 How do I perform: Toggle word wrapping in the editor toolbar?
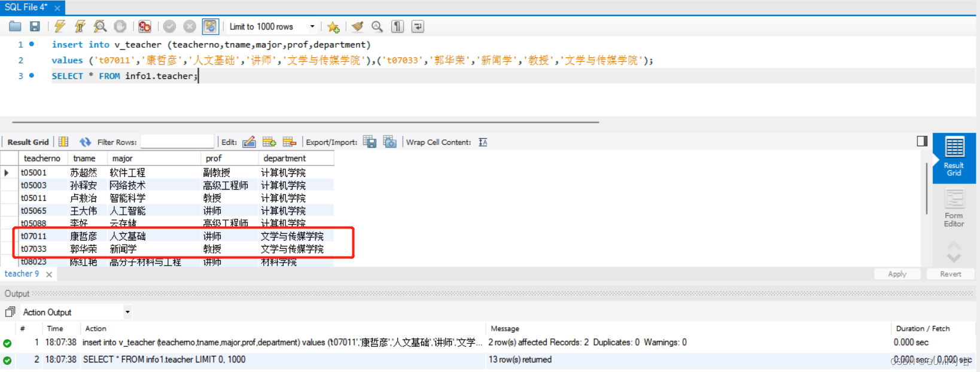point(418,26)
